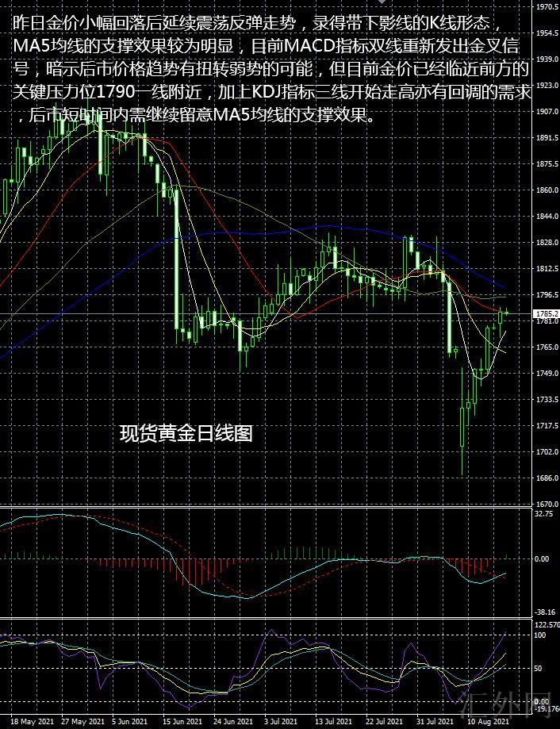The image size is (560, 729).
Task: Click the latest candlestick at the right edge
Action: pos(506,313)
